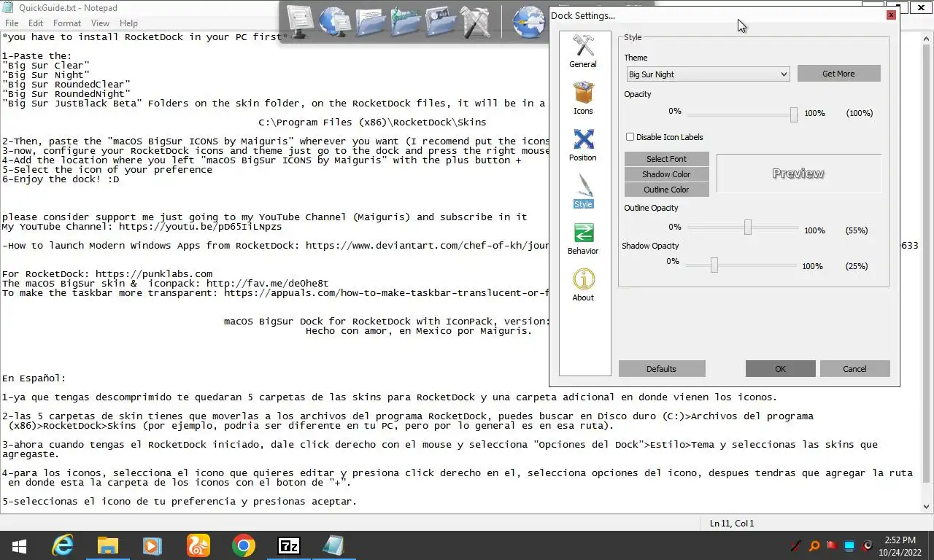Click the hammer and wrench tools dock icon
The width and height of the screenshot is (934, 560).
point(476,21)
